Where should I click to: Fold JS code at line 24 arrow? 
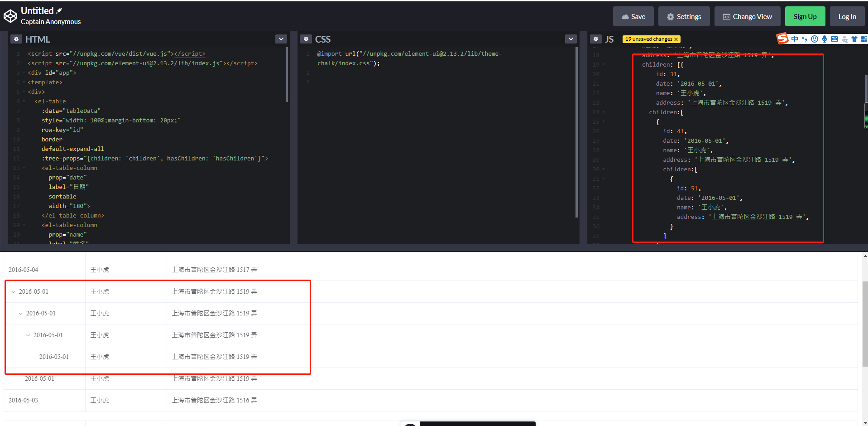[604, 112]
